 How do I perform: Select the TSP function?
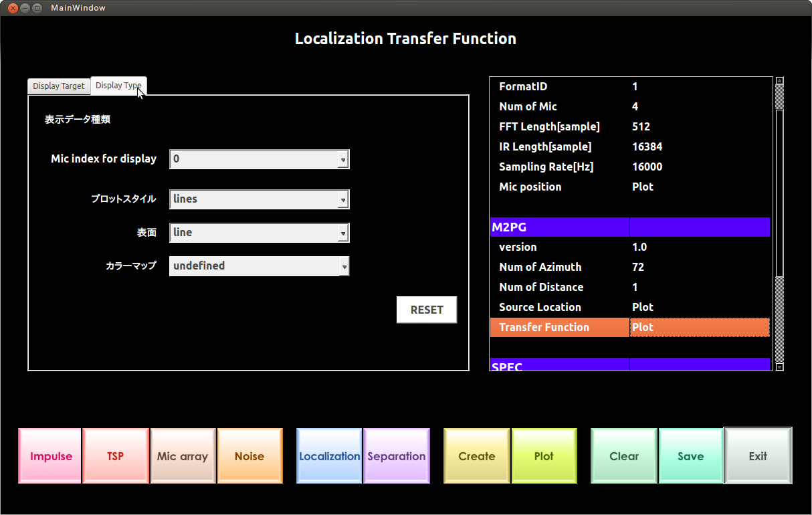pyautogui.click(x=115, y=455)
